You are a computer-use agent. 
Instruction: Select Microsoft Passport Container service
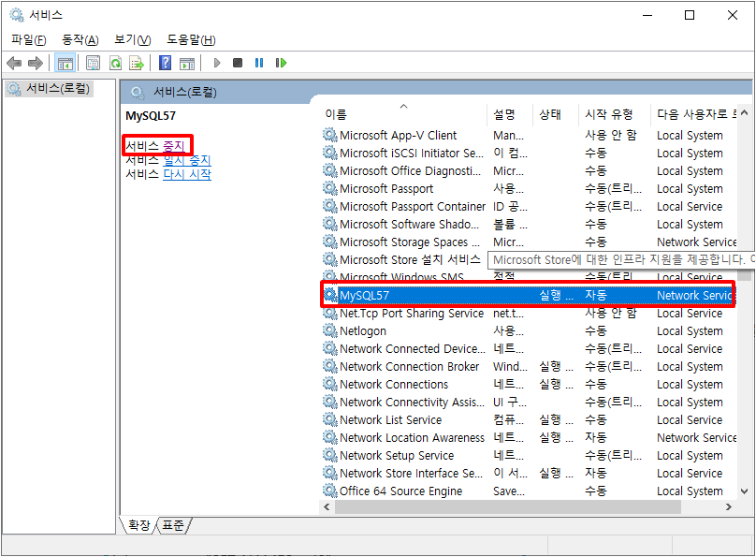coord(529,207)
